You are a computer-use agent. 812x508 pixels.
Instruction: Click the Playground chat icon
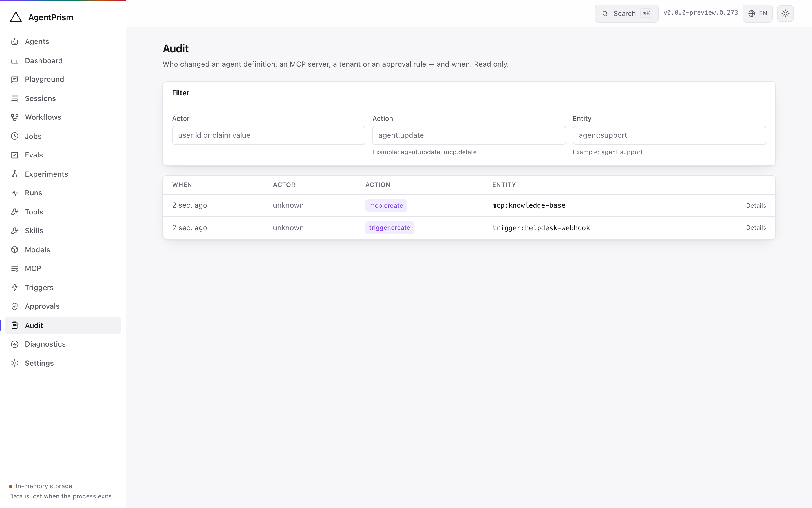[15, 80]
